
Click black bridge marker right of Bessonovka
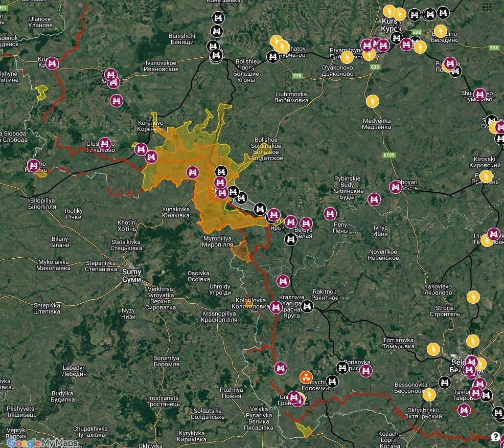pos(445,383)
